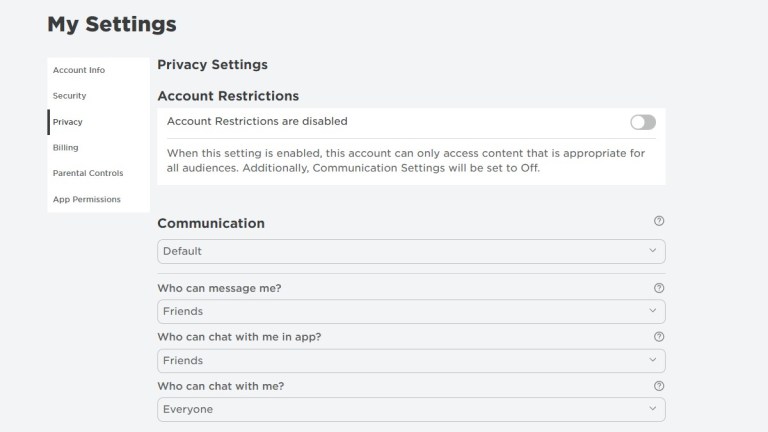Switch to the Billing tab
Image resolution: width=768 pixels, height=432 pixels.
click(x=66, y=148)
